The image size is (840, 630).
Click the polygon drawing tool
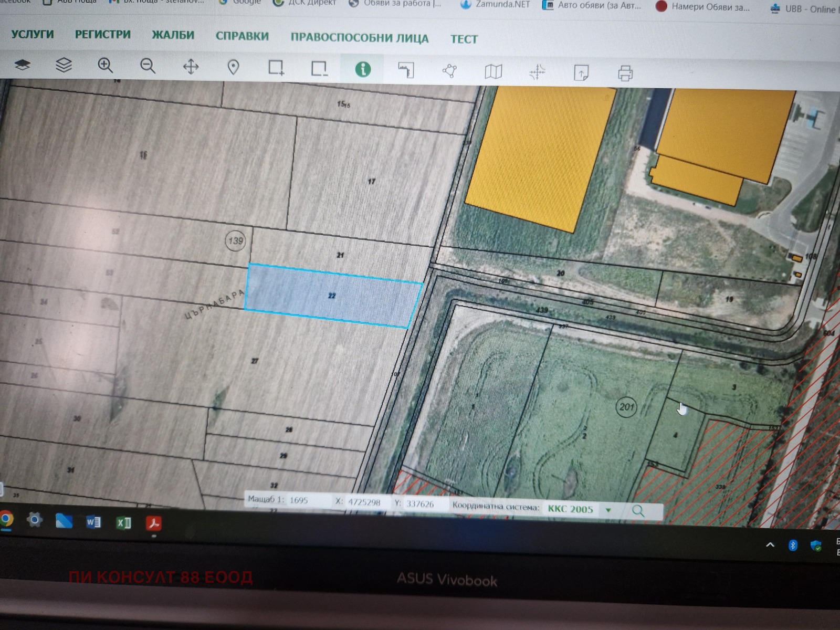449,71
